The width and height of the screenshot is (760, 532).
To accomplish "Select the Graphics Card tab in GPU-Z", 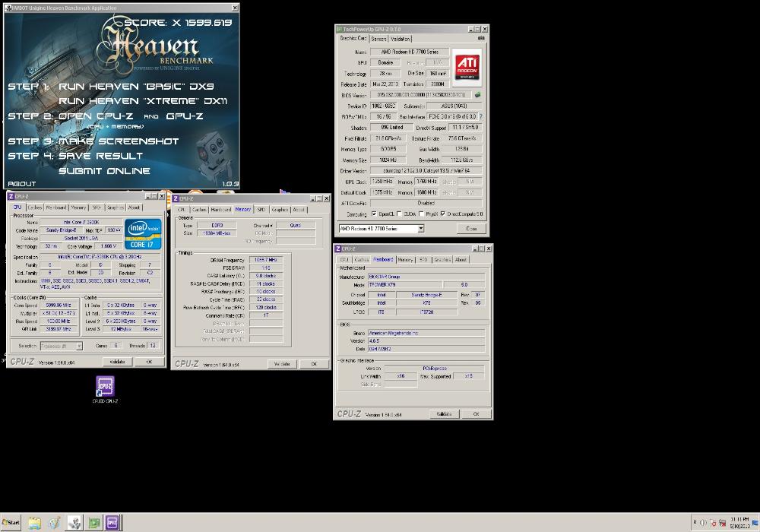I will point(353,38).
